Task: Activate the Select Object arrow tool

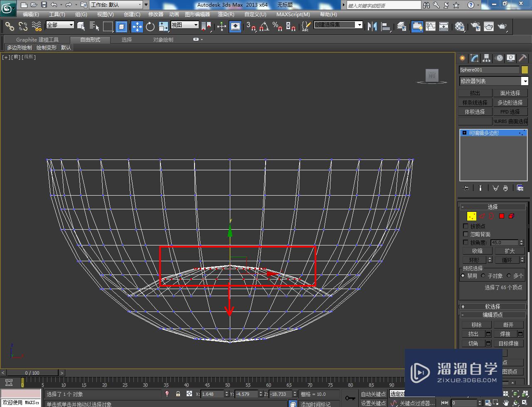Action: point(81,27)
